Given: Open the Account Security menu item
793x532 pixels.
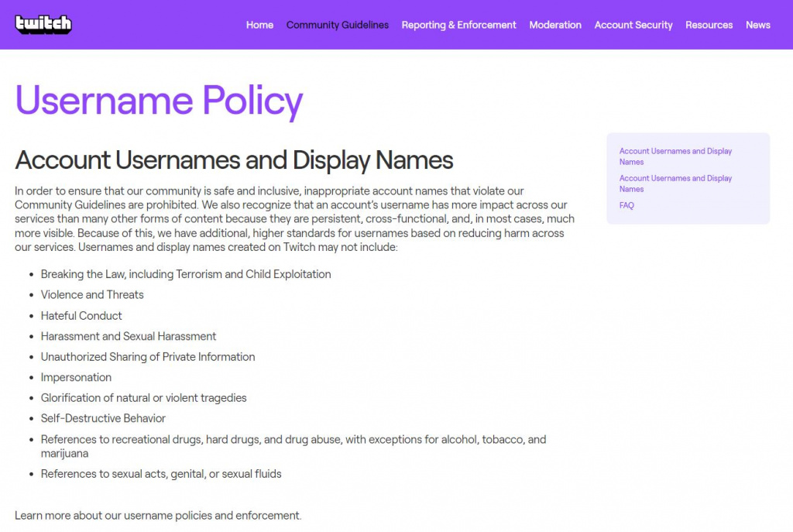Looking at the screenshot, I should pos(633,25).
